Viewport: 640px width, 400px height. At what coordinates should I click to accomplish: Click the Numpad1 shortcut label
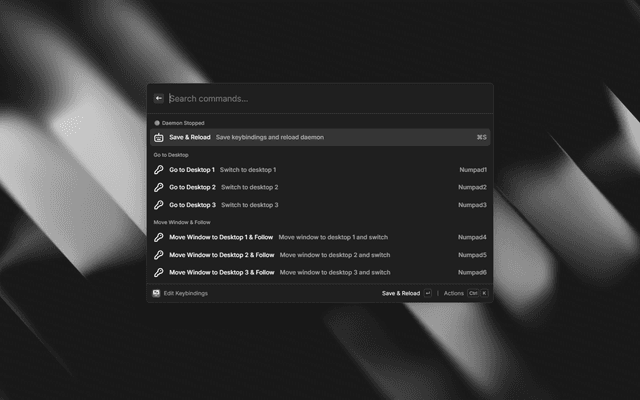[472, 170]
